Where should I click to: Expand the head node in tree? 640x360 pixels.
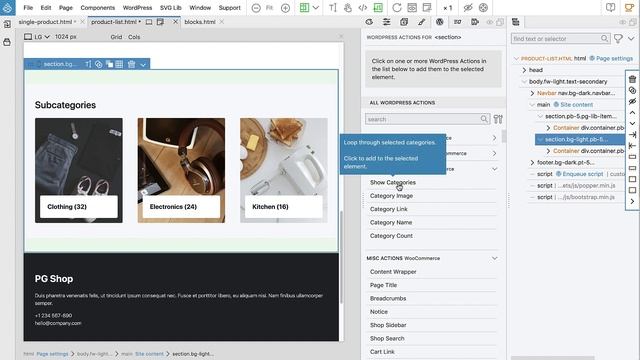click(524, 70)
